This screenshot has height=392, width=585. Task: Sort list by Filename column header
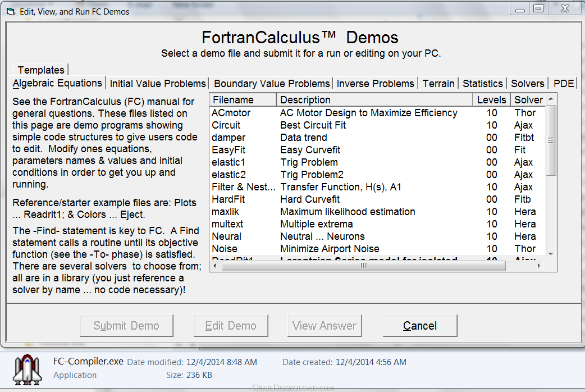point(243,99)
